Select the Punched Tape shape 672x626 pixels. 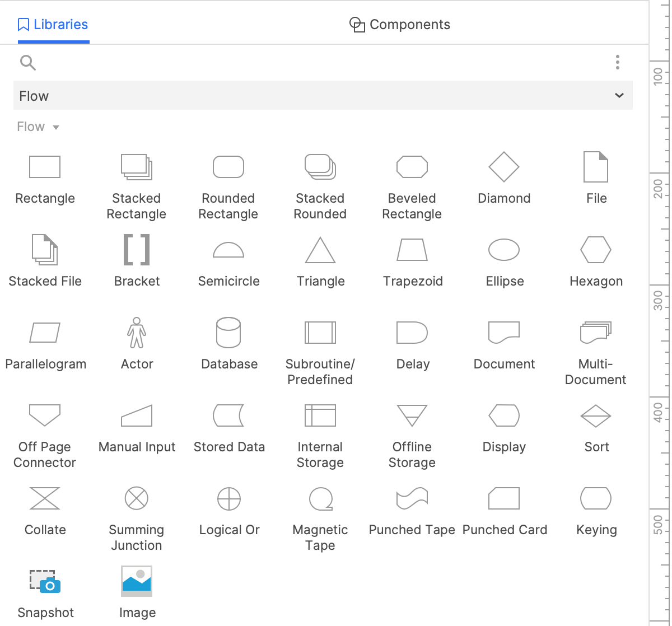(412, 498)
